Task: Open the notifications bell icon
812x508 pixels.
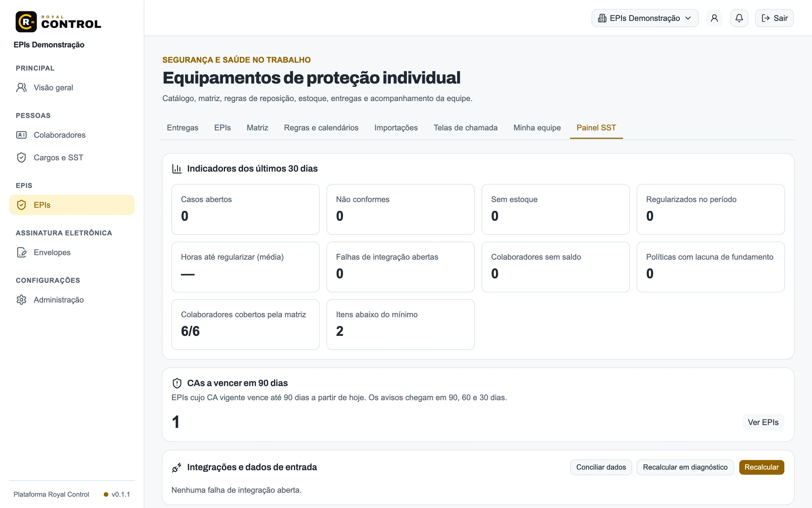Action: (739, 18)
